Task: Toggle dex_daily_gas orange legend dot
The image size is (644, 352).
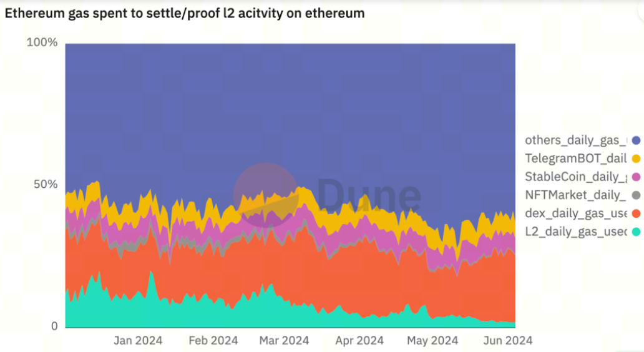Action: pos(636,213)
